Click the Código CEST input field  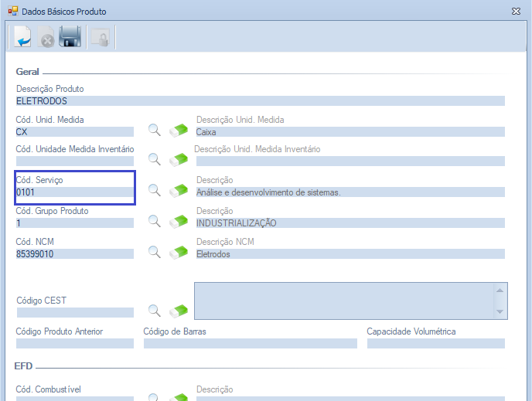pyautogui.click(x=75, y=312)
